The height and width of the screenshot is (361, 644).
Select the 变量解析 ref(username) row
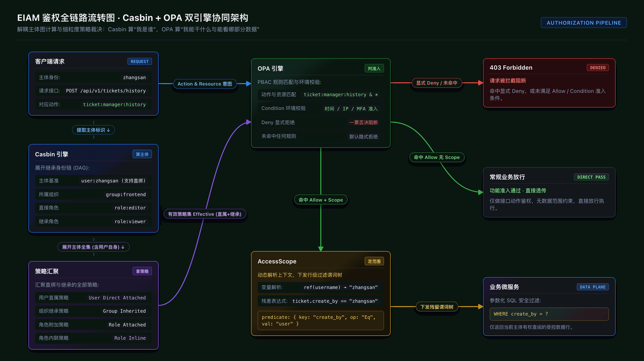pyautogui.click(x=321, y=287)
